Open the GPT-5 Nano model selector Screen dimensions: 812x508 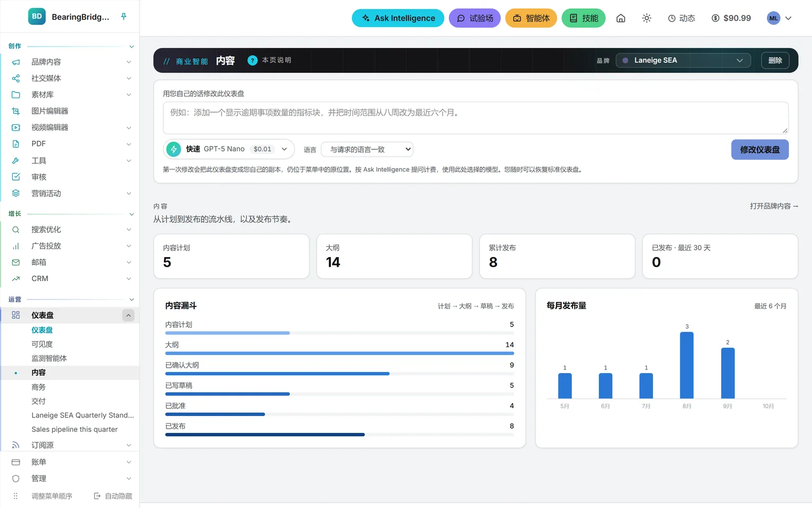click(228, 149)
